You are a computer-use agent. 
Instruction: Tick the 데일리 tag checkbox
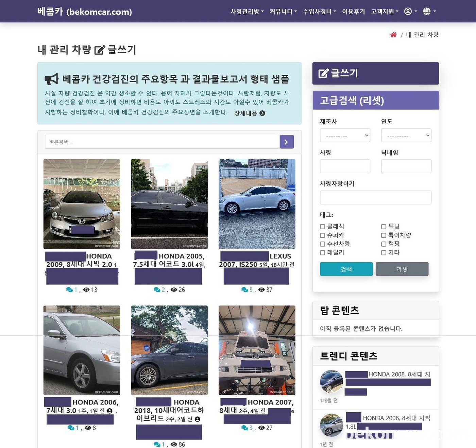pyautogui.click(x=322, y=253)
